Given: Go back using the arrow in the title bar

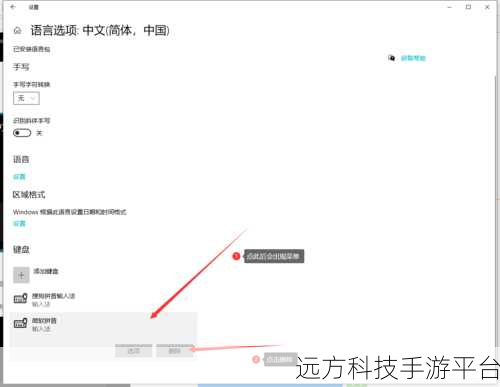Looking at the screenshot, I should [13, 7].
